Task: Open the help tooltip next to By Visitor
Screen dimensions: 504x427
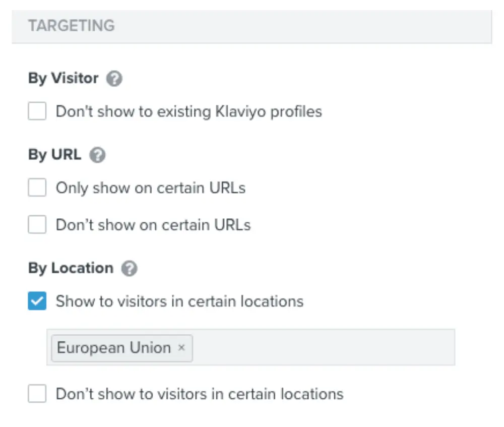Action: pos(114,79)
